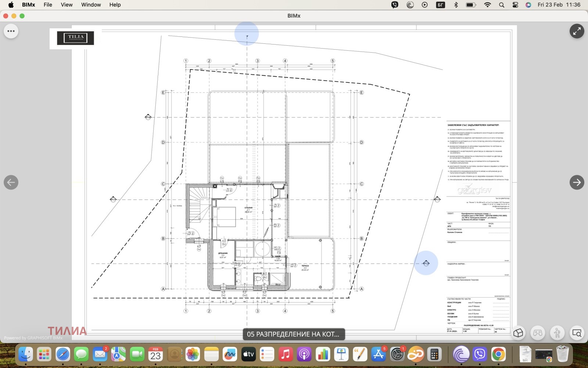Go to the next drawing sheet

[577, 182]
